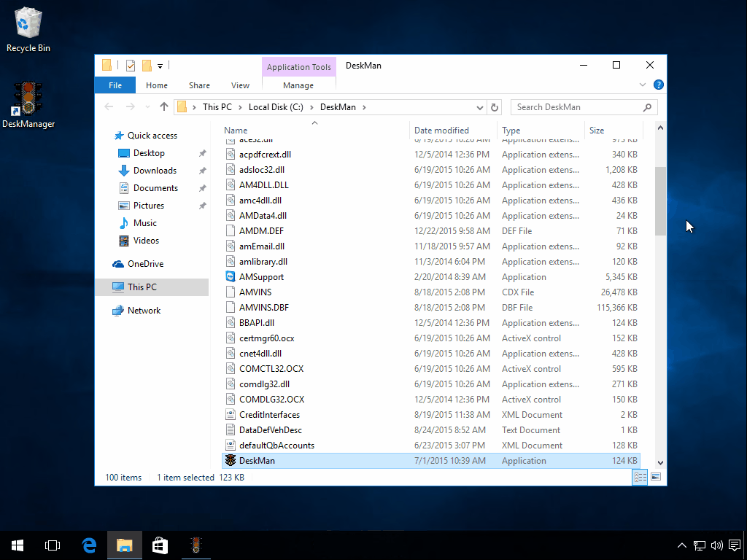The height and width of the screenshot is (560, 747).
Task: Open Task View from the taskbar
Action: [x=53, y=545]
